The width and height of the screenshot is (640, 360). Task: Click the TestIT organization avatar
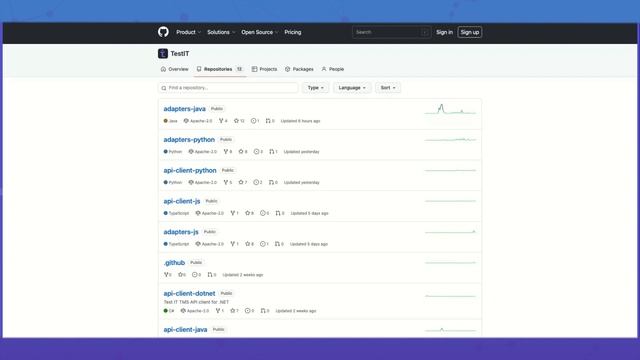tap(163, 53)
